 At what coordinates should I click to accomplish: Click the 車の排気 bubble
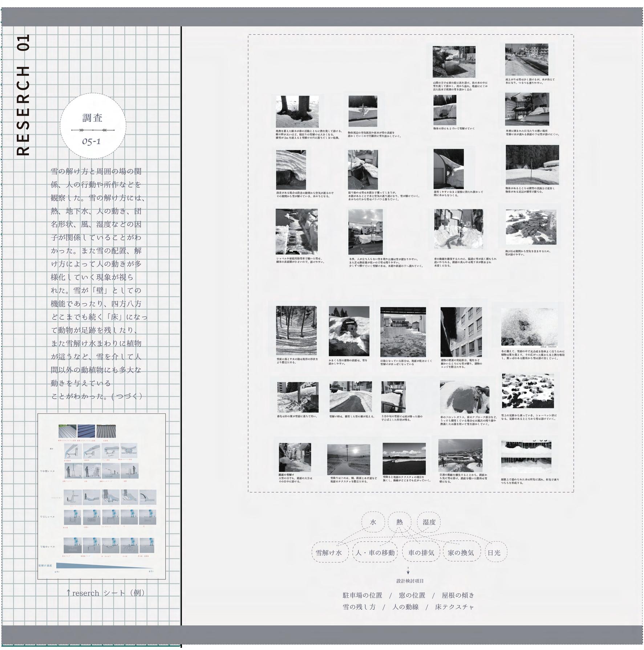tap(421, 553)
